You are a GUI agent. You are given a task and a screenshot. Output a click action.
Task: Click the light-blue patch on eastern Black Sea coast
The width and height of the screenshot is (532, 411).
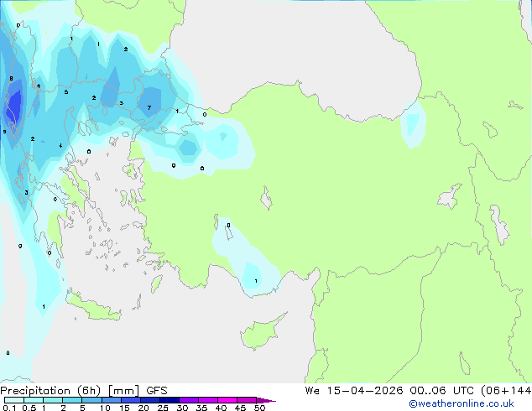413,123
